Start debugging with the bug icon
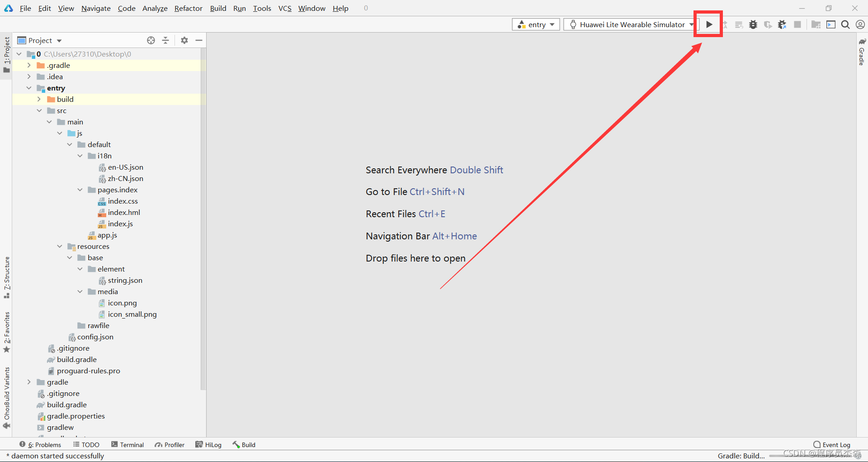 (753, 24)
